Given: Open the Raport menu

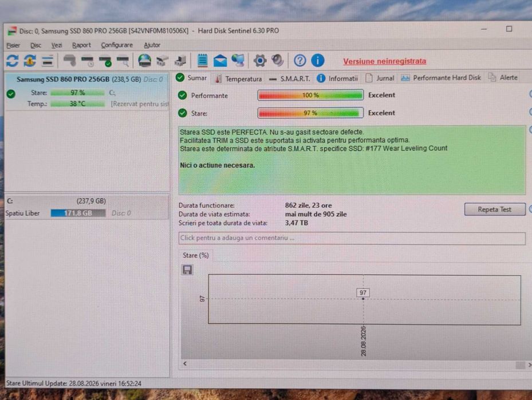Looking at the screenshot, I should [x=81, y=45].
